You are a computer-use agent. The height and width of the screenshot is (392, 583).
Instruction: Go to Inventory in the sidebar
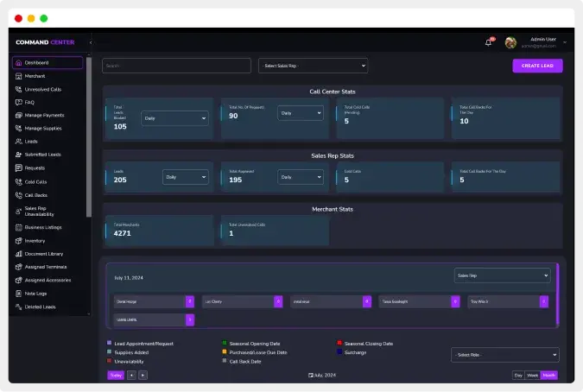pyautogui.click(x=35, y=240)
